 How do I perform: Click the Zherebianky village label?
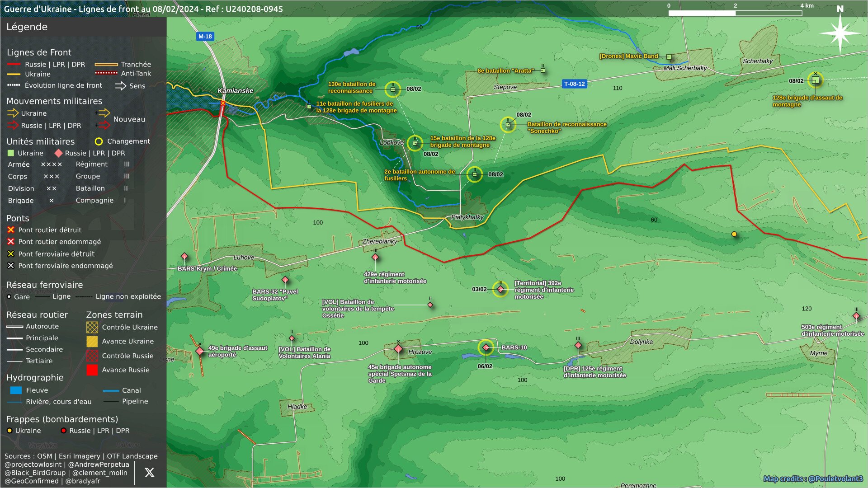click(379, 241)
